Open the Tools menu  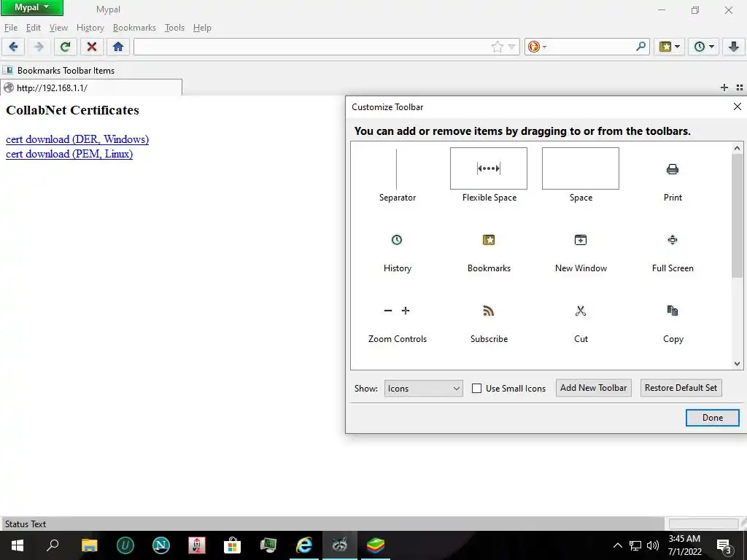point(174,28)
